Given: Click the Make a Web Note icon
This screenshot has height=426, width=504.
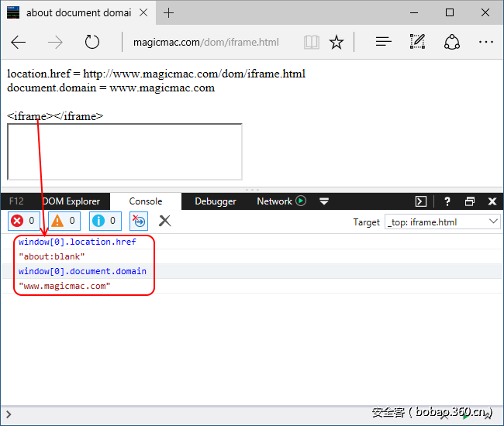Looking at the screenshot, I should coord(418,43).
